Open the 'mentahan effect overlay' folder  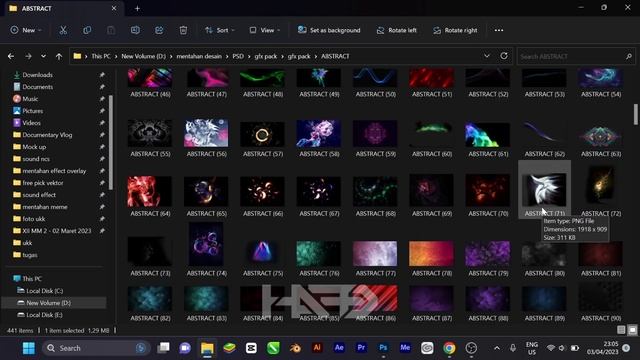pos(54,171)
